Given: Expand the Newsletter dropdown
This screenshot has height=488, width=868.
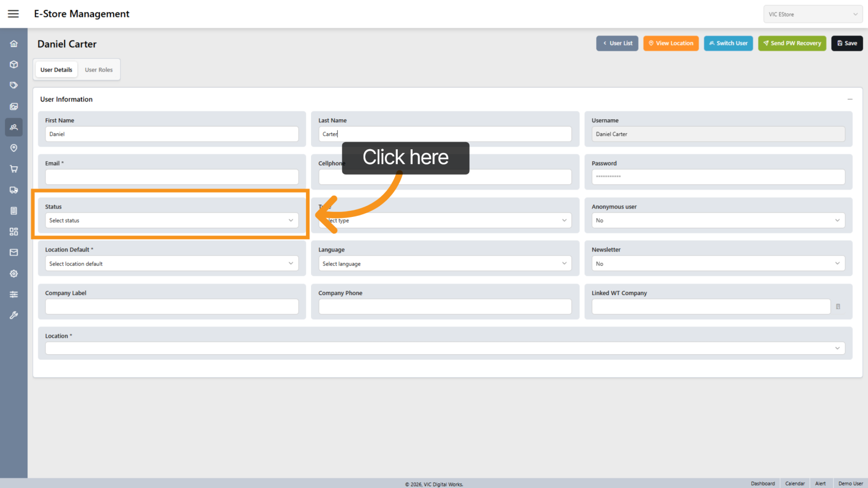Looking at the screenshot, I should click(x=718, y=264).
